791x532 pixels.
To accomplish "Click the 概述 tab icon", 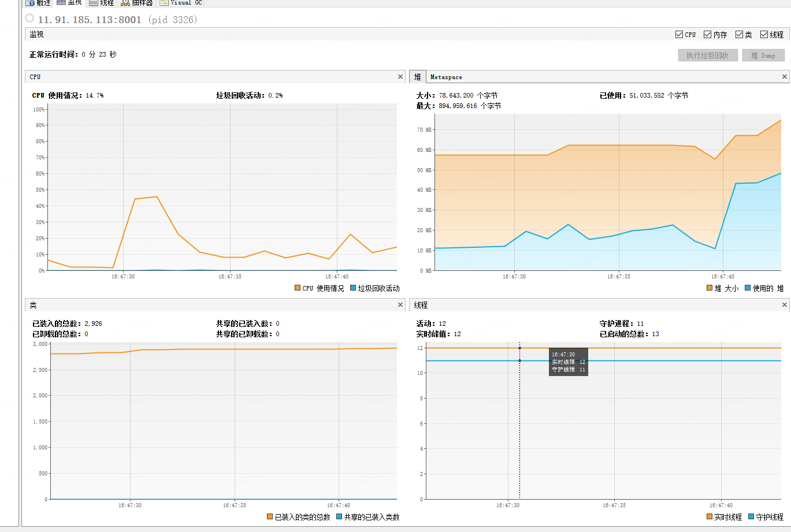I will pyautogui.click(x=30, y=3).
